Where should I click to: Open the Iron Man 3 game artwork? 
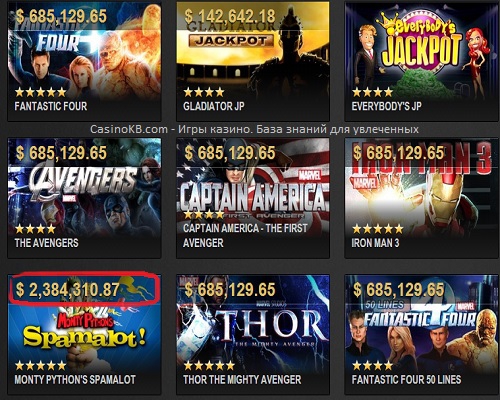(x=419, y=188)
